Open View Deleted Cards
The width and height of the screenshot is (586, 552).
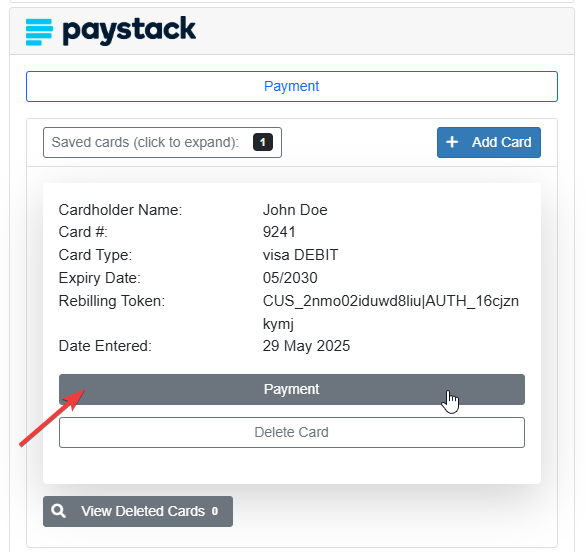[x=138, y=511]
